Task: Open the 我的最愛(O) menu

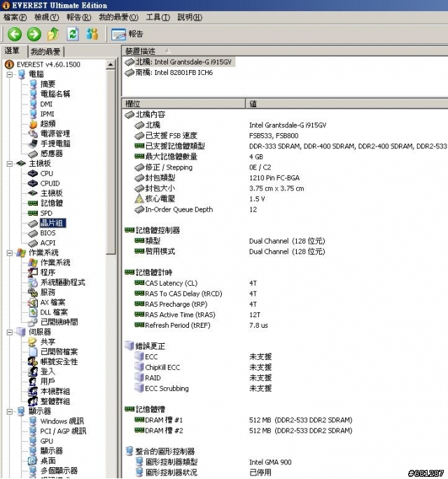Action: [118, 18]
